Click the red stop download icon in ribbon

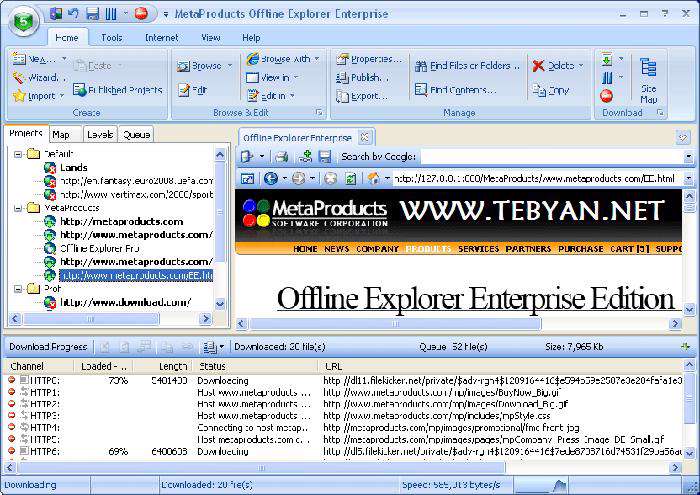[x=606, y=96]
